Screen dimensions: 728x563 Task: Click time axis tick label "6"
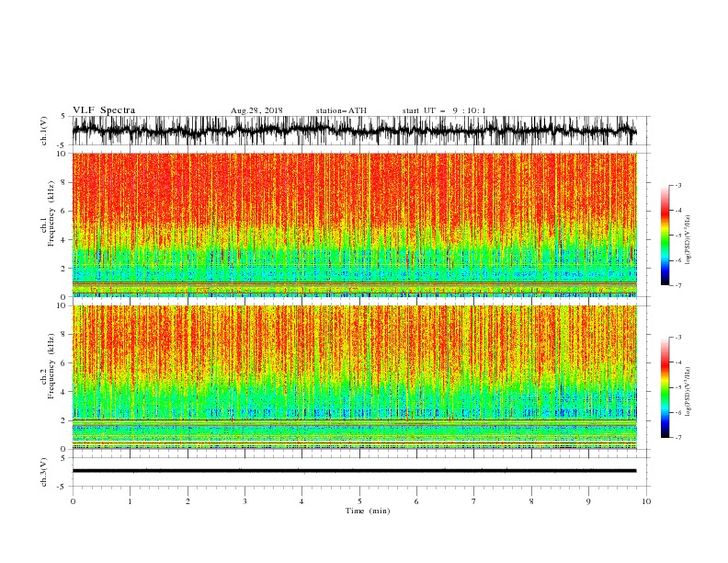coord(416,501)
